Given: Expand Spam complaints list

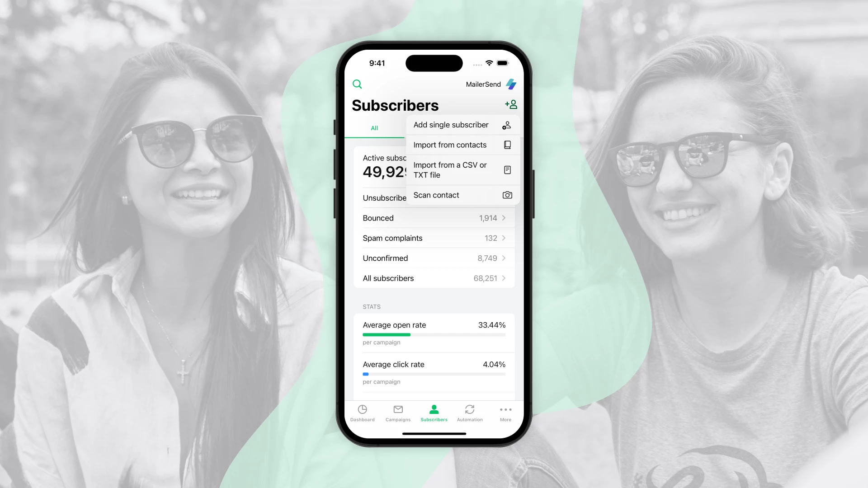Looking at the screenshot, I should point(503,238).
